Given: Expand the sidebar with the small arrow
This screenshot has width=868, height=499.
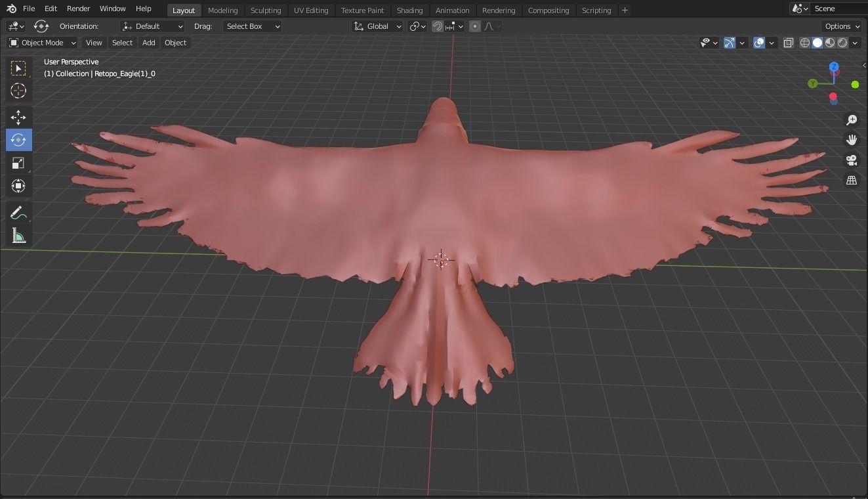Looking at the screenshot, I should pos(864,65).
